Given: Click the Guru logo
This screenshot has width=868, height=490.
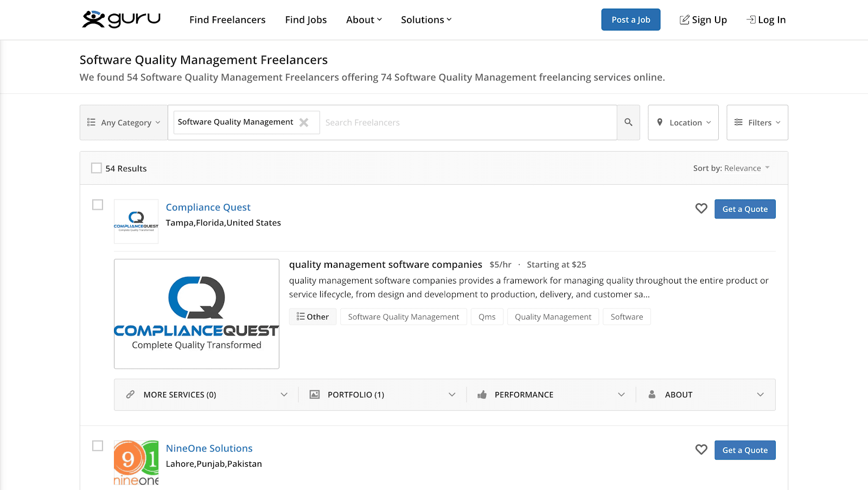Looking at the screenshot, I should click(121, 20).
